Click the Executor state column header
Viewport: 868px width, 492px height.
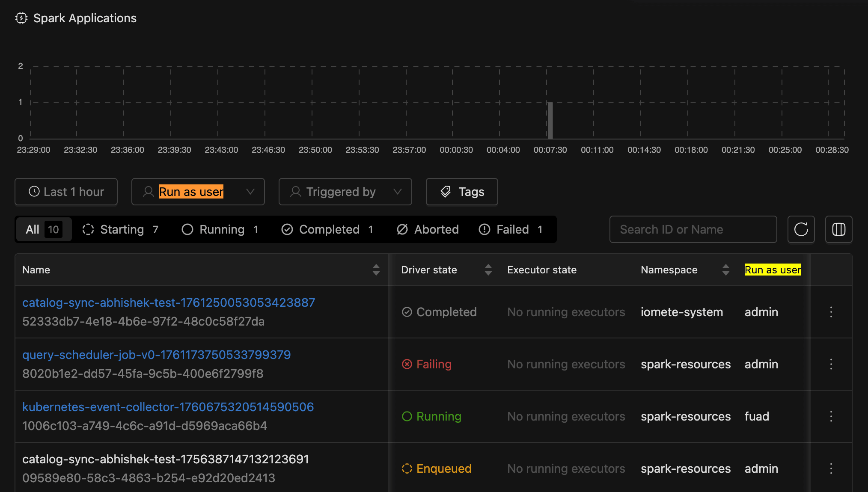coord(542,270)
